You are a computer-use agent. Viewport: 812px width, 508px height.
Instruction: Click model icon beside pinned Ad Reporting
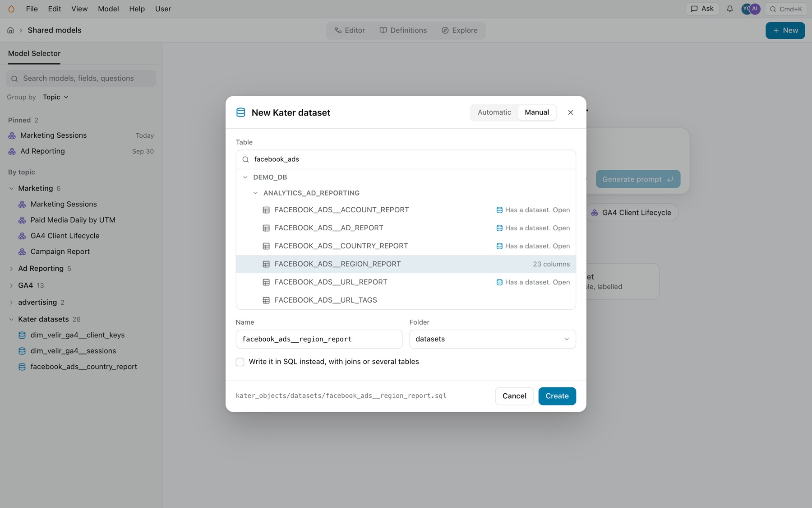pos(12,151)
